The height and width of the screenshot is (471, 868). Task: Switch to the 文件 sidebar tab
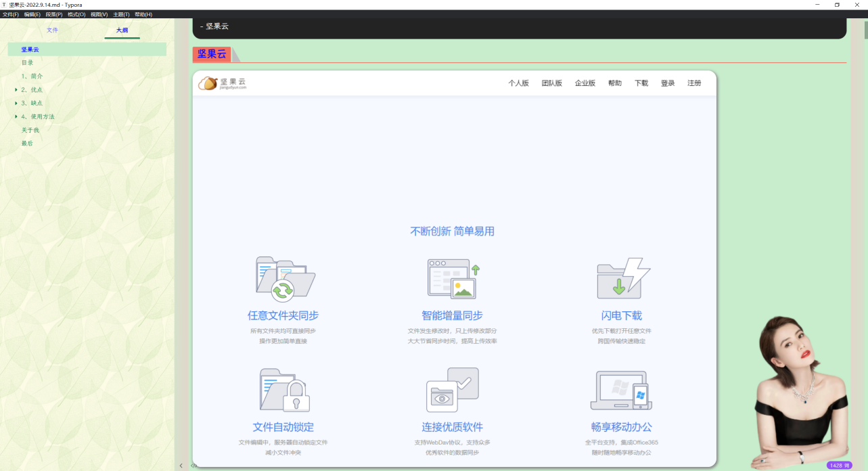52,30
